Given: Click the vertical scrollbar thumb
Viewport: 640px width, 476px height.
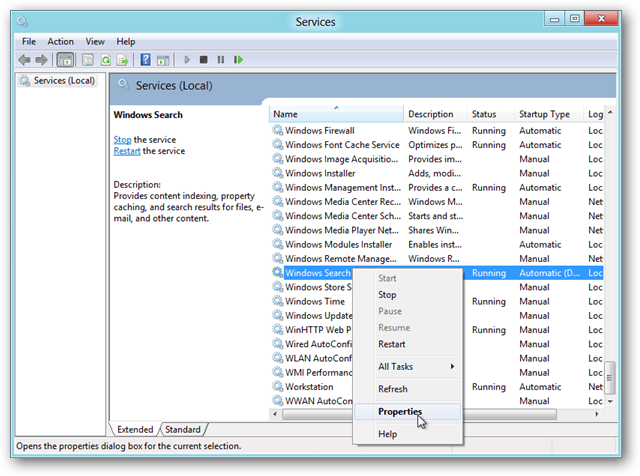Looking at the screenshot, I should pyautogui.click(x=610, y=378).
